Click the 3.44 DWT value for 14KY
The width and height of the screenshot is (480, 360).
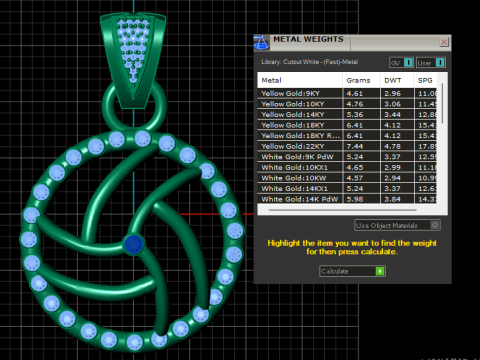(392, 115)
